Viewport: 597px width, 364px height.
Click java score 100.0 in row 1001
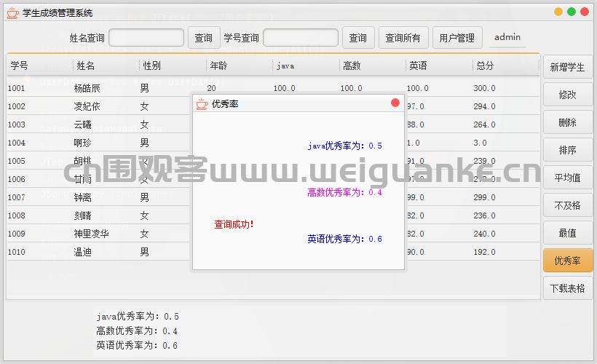[285, 88]
